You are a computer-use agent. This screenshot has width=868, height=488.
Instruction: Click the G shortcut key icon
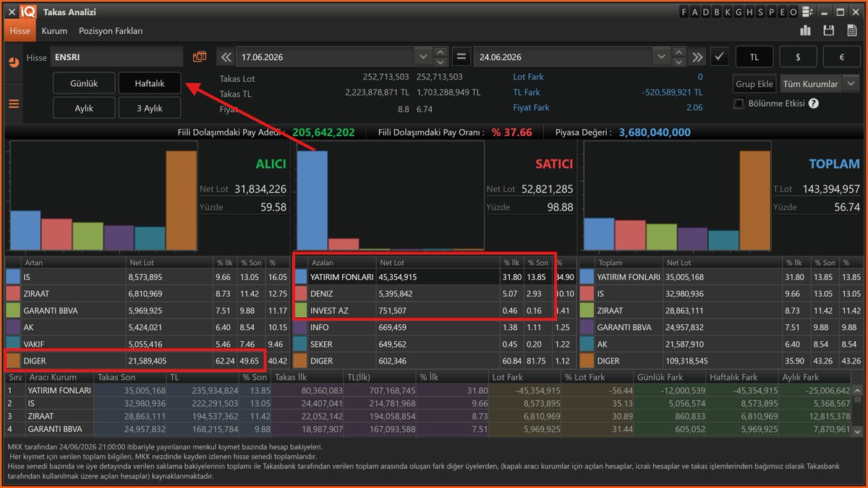739,12
